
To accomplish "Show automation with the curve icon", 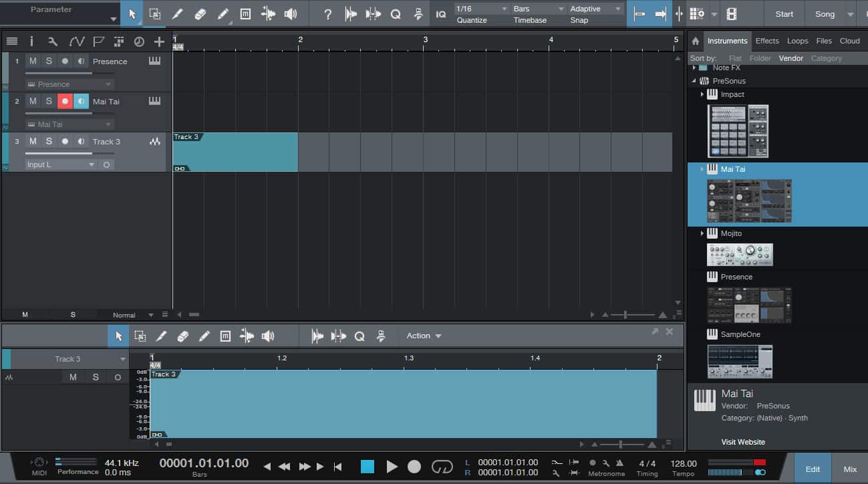I will [x=76, y=41].
